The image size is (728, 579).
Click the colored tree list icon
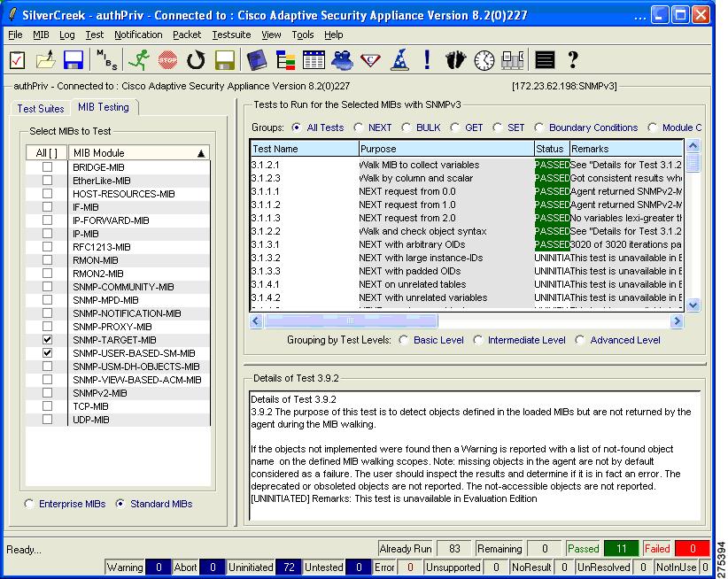point(285,60)
